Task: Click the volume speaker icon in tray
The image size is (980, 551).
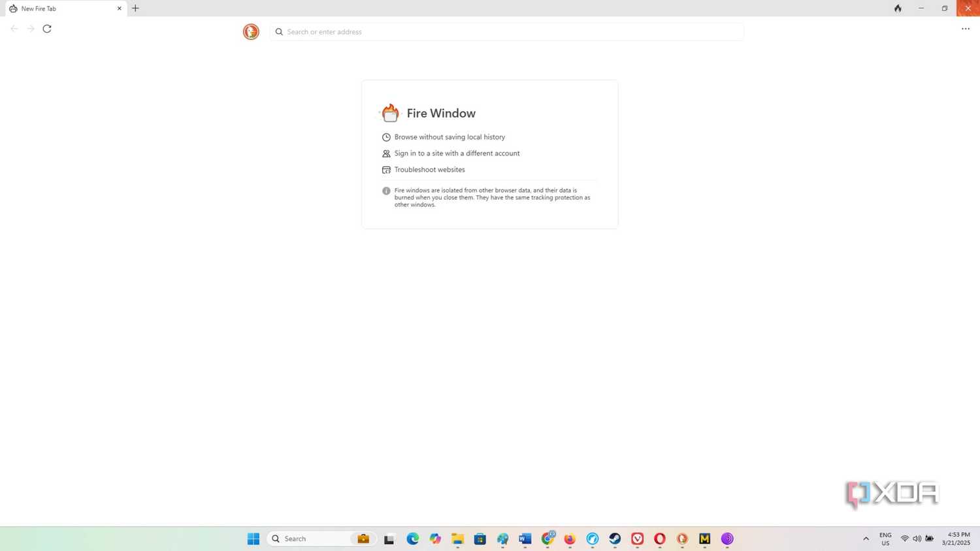Action: tap(917, 539)
